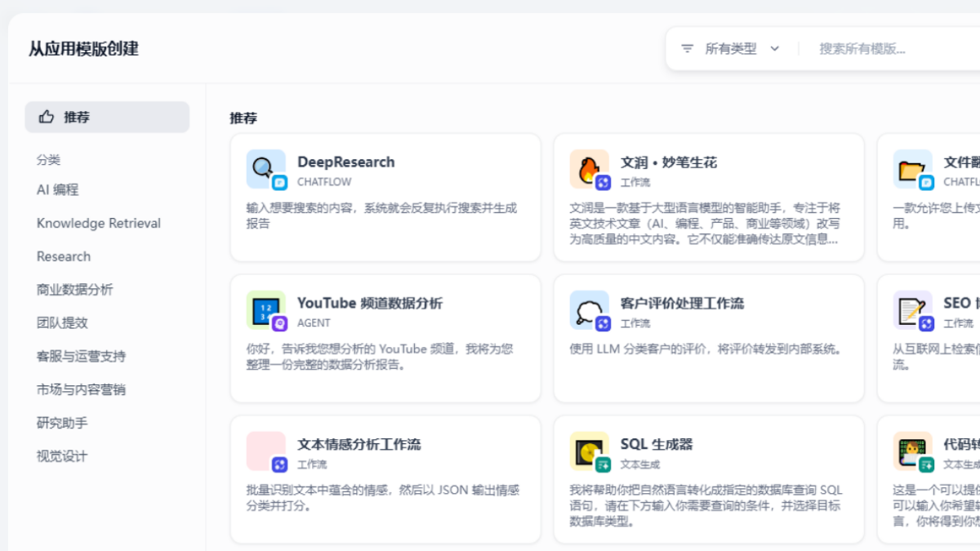Select the 市场与内容营销 category

click(81, 389)
